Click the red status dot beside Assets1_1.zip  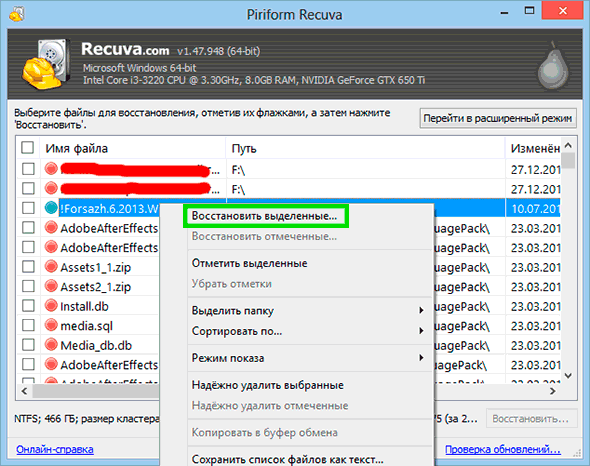(x=51, y=267)
